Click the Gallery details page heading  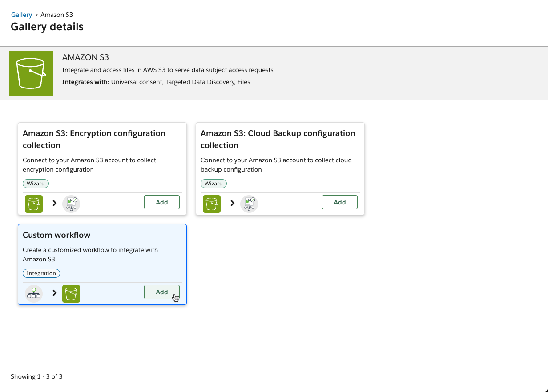coord(47,27)
